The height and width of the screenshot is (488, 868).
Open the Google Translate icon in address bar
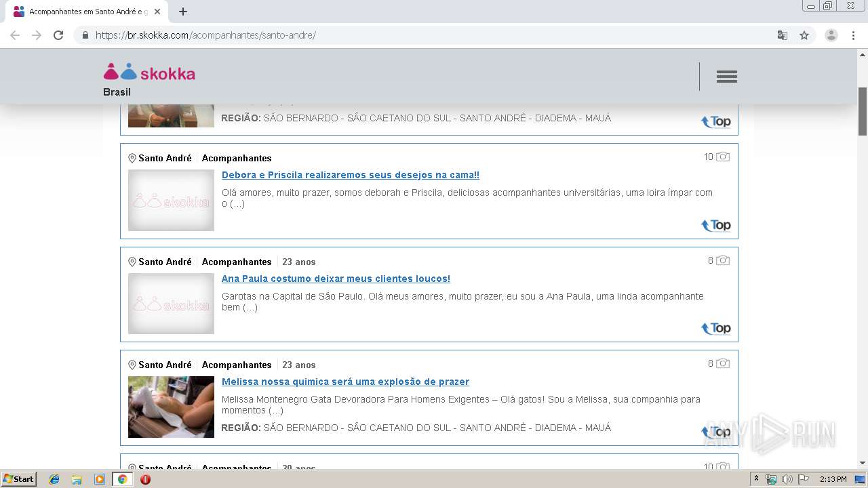coord(783,35)
